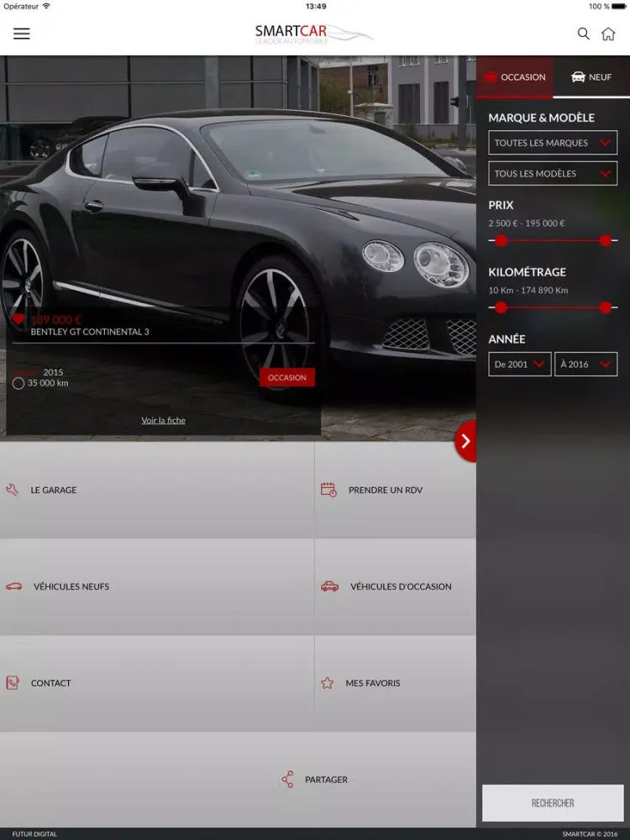
Task: Click the car icon for Véhicules Neufs
Action: 14,586
